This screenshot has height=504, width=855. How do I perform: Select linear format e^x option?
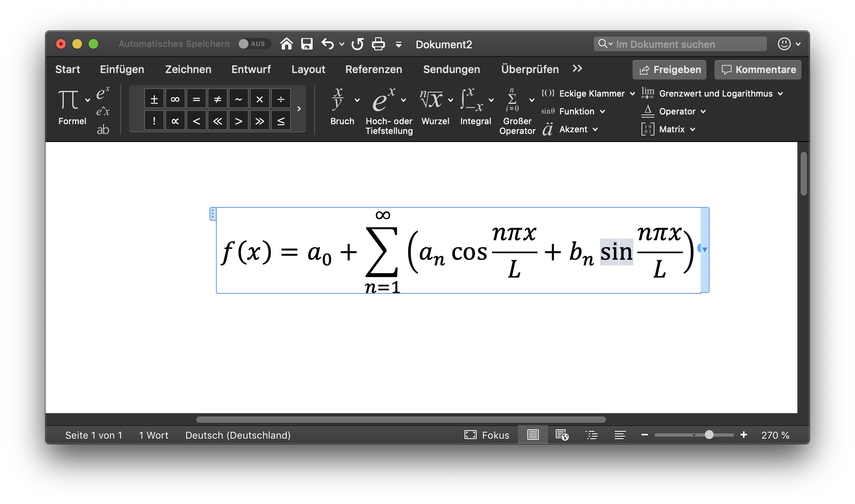pyautogui.click(x=103, y=112)
